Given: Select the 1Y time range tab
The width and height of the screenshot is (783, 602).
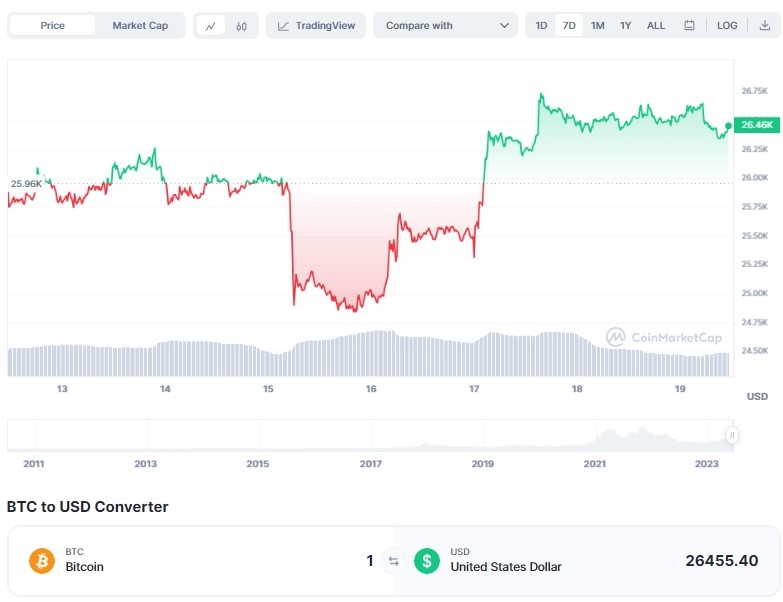Looking at the screenshot, I should click(625, 25).
